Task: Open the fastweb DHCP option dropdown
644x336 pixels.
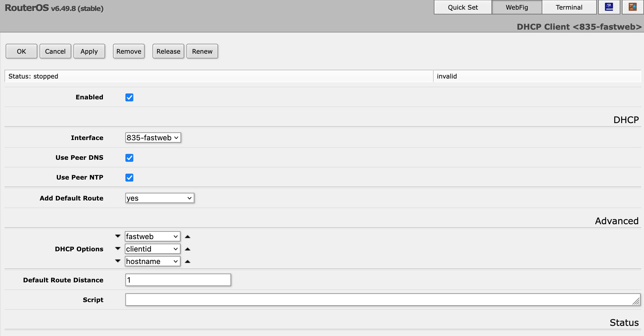Action: coord(153,236)
